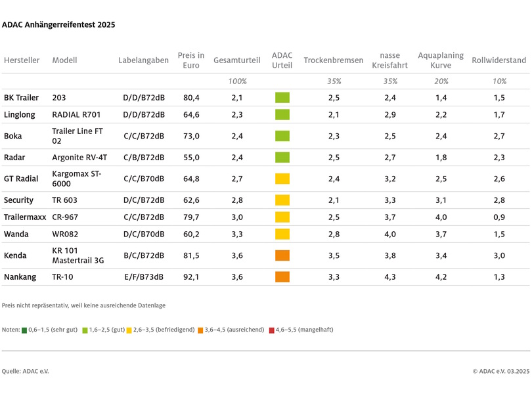This screenshot has width=532, height=394.
Task: Select the yellow rating swatch for GT Radial
Action: pyautogui.click(x=282, y=179)
